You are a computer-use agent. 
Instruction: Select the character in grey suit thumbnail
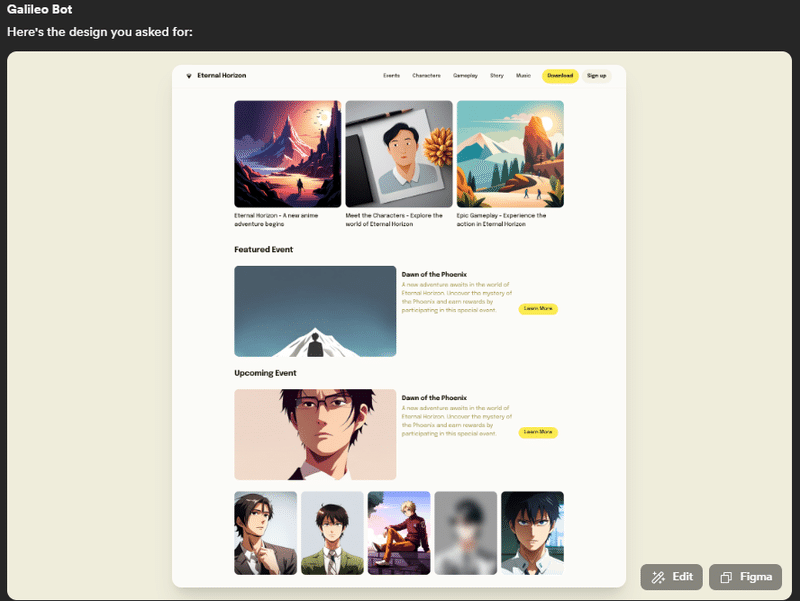pyautogui.click(x=265, y=533)
